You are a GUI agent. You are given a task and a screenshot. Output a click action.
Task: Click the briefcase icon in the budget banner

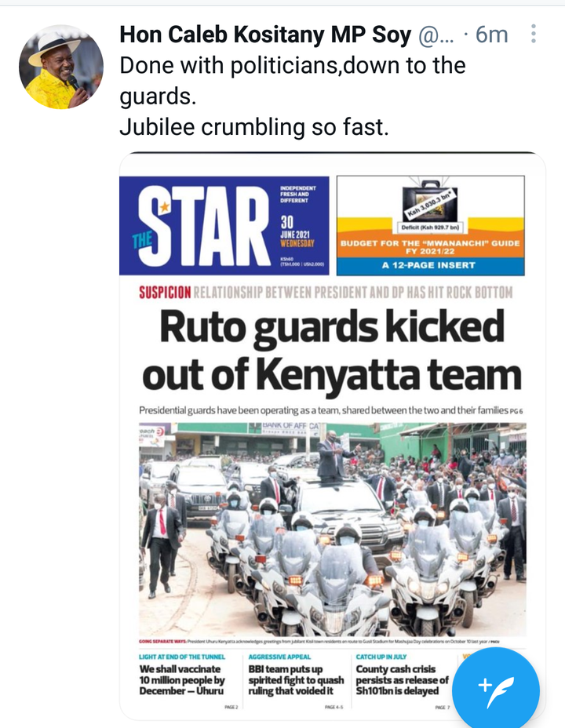429,202
